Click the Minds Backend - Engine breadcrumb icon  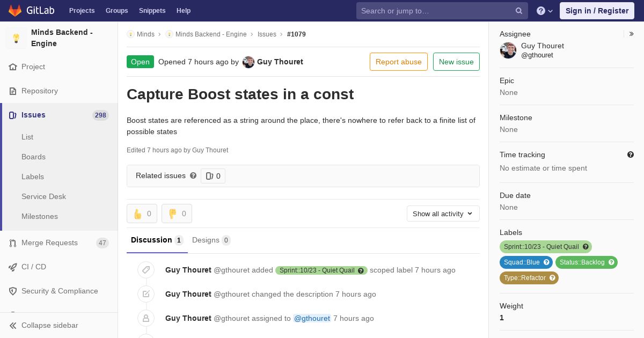169,34
